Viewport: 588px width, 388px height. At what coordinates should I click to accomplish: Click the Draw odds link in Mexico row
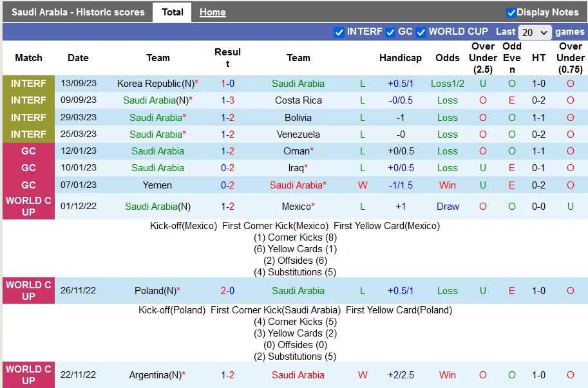447,206
